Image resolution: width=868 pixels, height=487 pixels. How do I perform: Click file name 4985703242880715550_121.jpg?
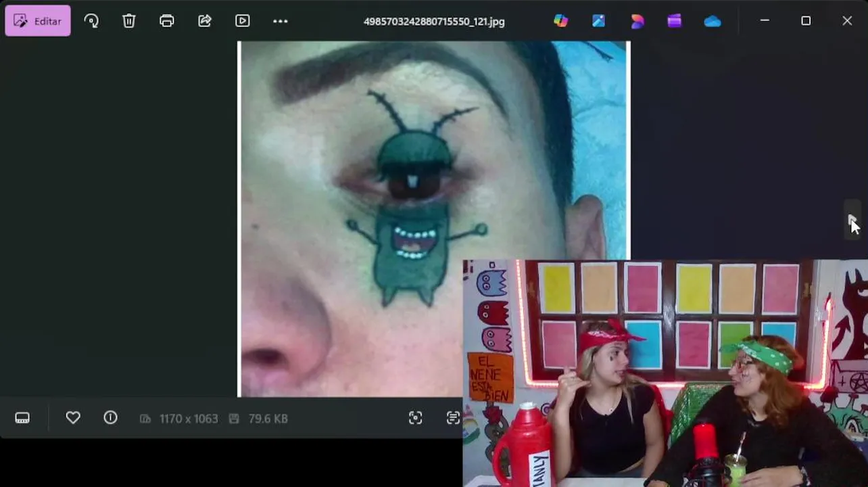point(434,22)
